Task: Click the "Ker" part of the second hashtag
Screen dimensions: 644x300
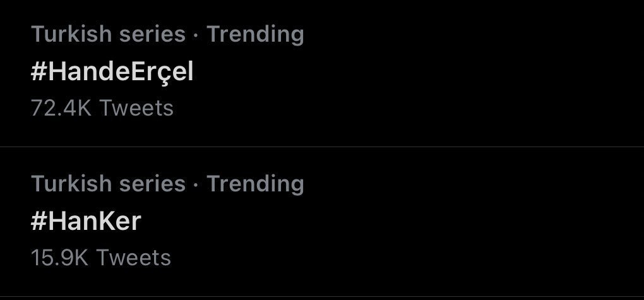Action: pyautogui.click(x=121, y=222)
